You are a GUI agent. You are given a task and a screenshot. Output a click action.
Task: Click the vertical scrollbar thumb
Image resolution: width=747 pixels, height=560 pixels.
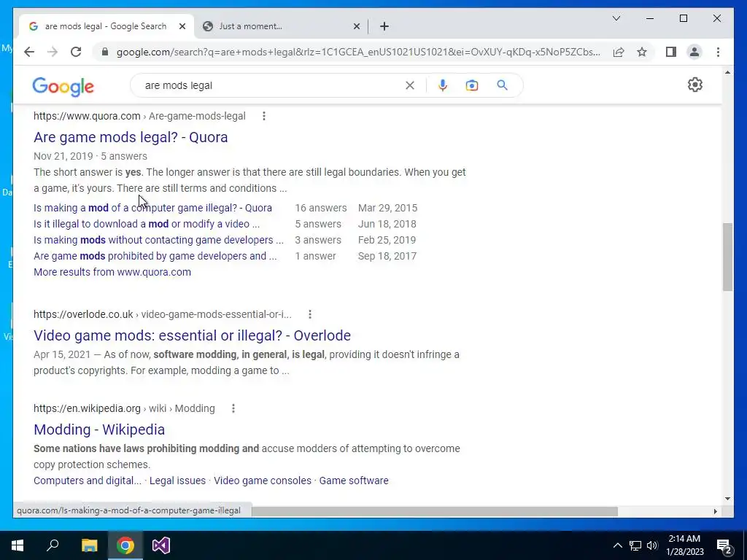point(727,257)
